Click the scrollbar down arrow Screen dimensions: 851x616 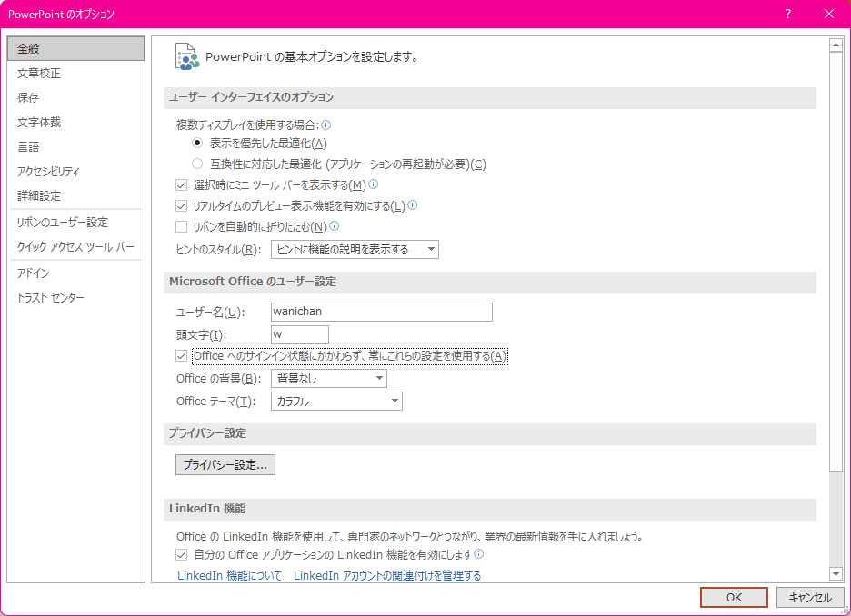[836, 573]
